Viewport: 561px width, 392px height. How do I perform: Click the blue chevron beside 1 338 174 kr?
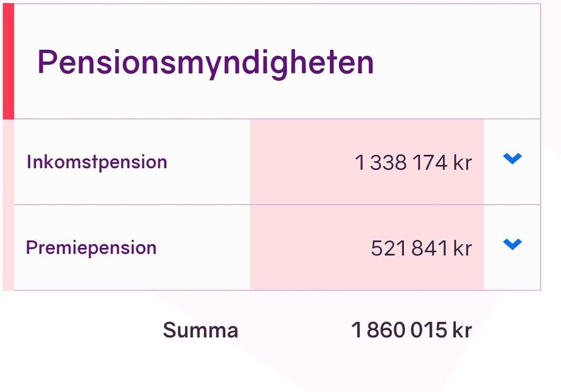pyautogui.click(x=512, y=159)
